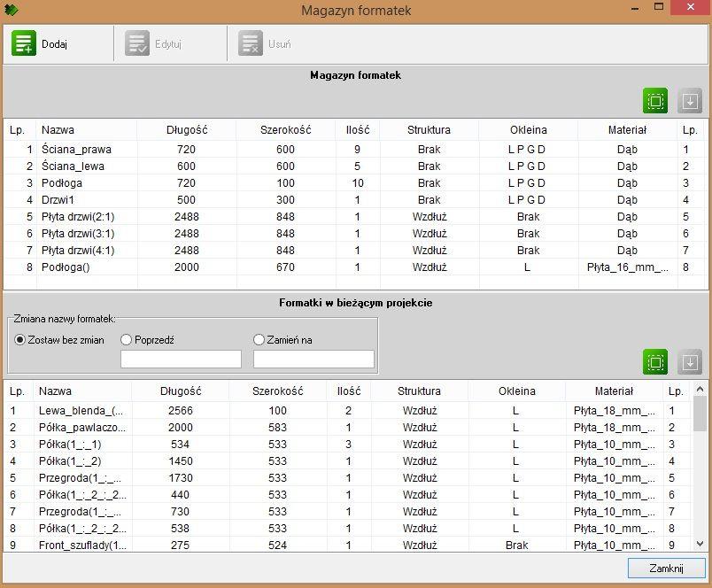Click the quantity 10 cell for Podłoga
This screenshot has width=712, height=588.
point(358,183)
